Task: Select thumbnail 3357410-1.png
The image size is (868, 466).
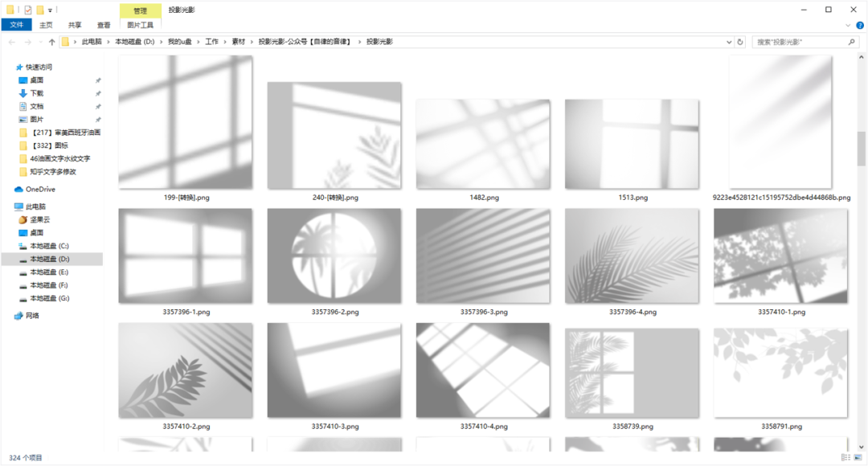Action: click(x=780, y=255)
